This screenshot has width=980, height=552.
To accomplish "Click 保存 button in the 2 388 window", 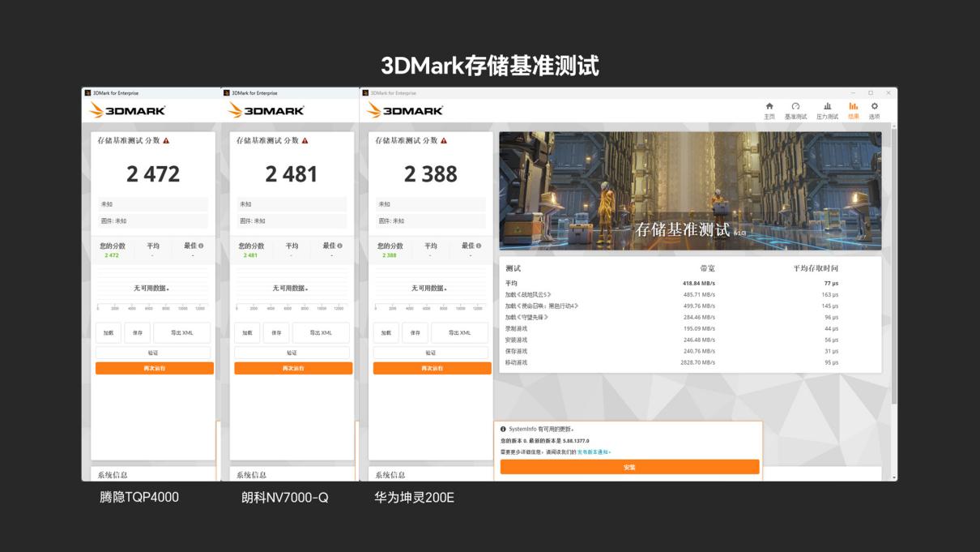I will pos(415,332).
